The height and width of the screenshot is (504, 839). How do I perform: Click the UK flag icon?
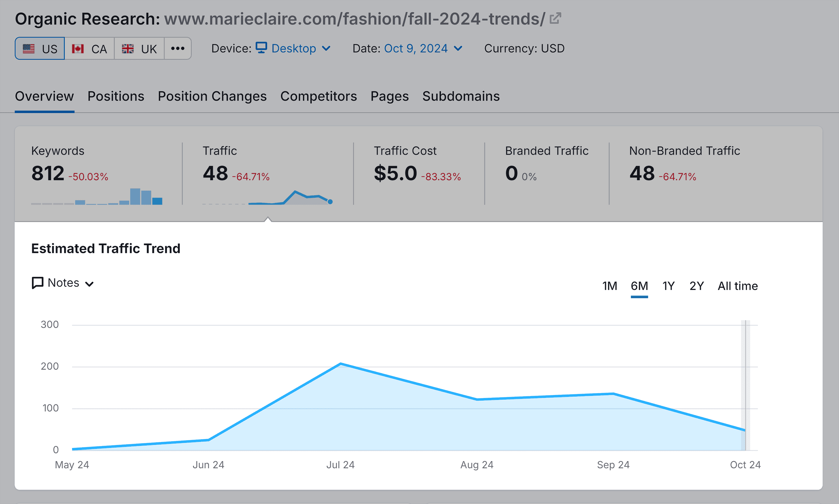point(128,49)
